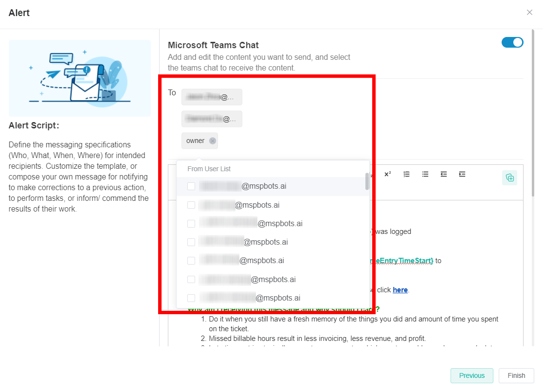Disable the Microsoft Teams Chat toggle
Image resolution: width=543 pixels, height=392 pixels.
512,42
